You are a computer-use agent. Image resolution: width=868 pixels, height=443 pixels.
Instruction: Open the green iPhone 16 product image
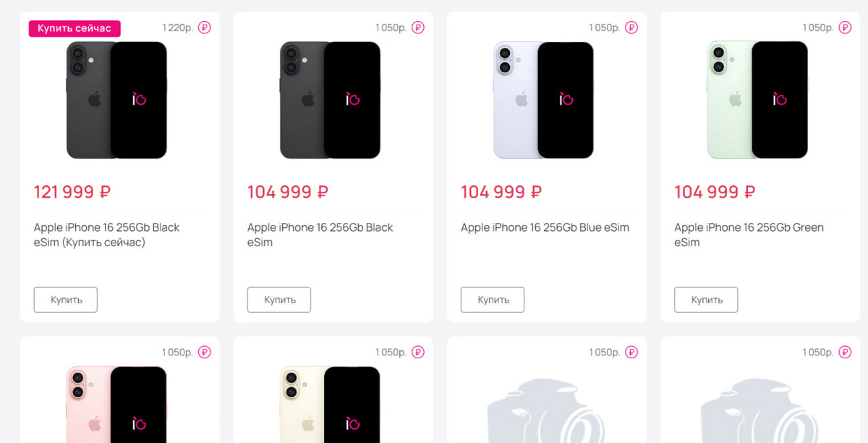pos(757,100)
